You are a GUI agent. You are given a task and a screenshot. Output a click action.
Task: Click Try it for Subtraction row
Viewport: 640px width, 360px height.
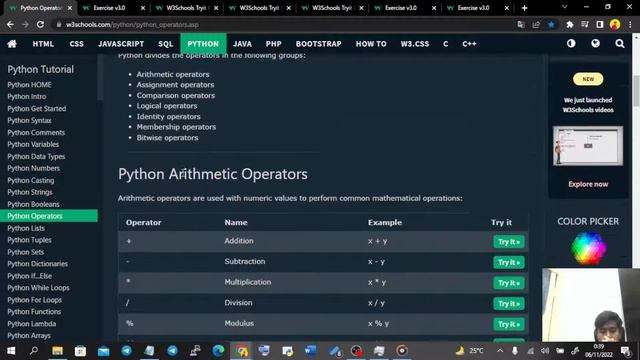pyautogui.click(x=509, y=262)
